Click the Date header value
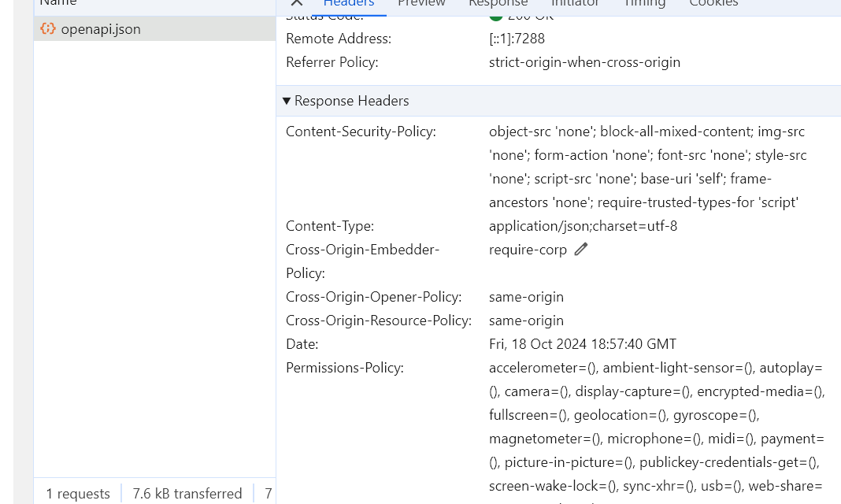 point(582,344)
